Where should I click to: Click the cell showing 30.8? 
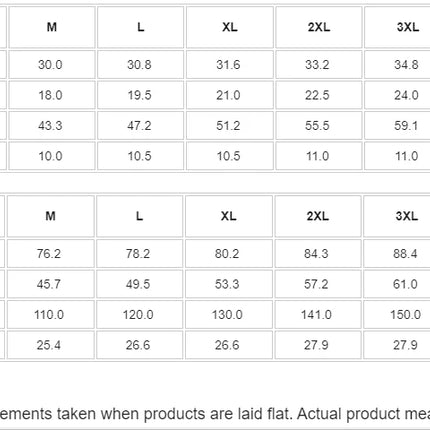[140, 64]
